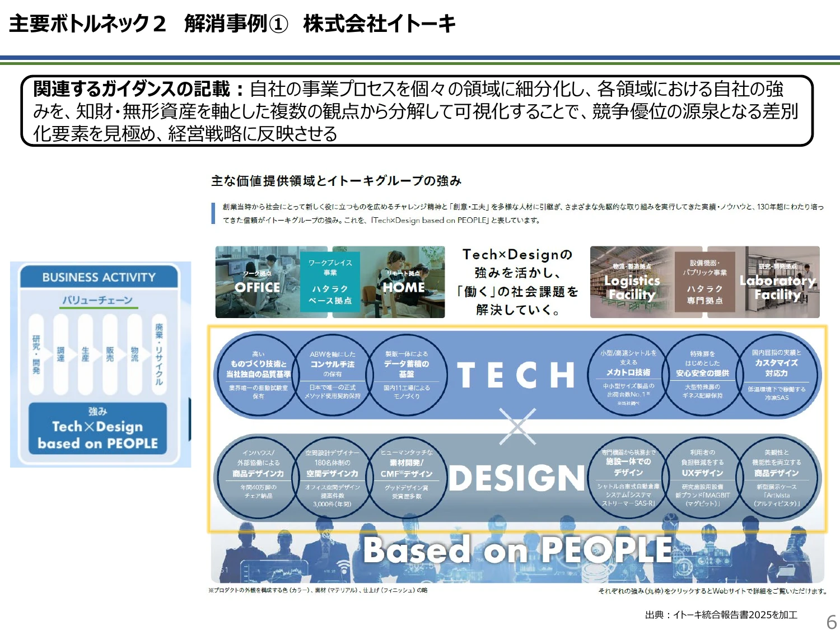840x630 pixels.
Task: Click the source line 出典：イトーキ統合報告書2025を加工
Action: [x=721, y=615]
